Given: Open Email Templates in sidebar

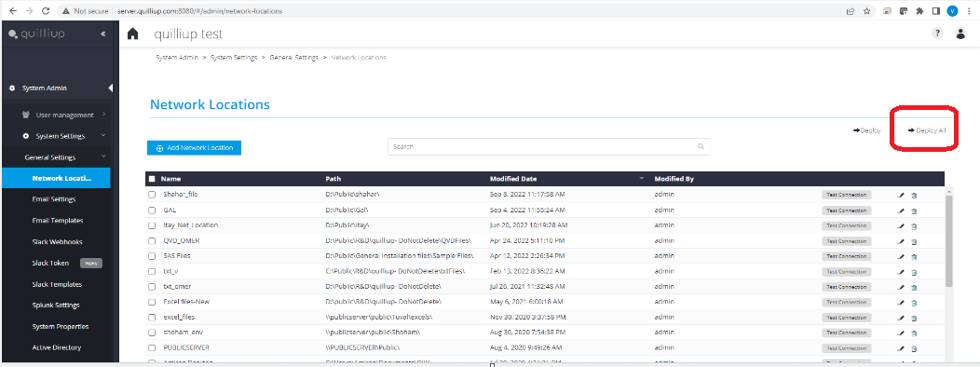Looking at the screenshot, I should pos(58,221).
